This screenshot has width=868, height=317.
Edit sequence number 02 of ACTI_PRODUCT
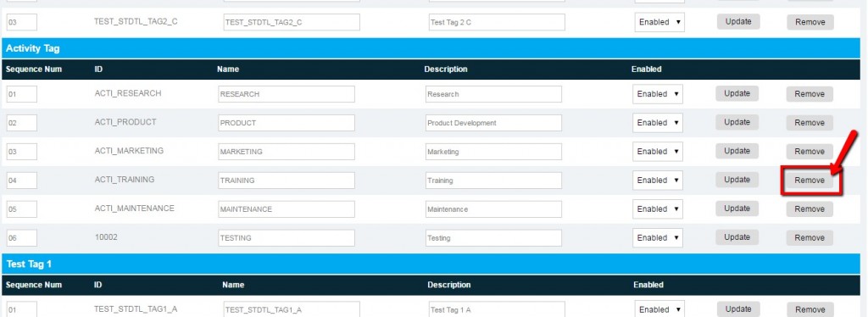(21, 123)
